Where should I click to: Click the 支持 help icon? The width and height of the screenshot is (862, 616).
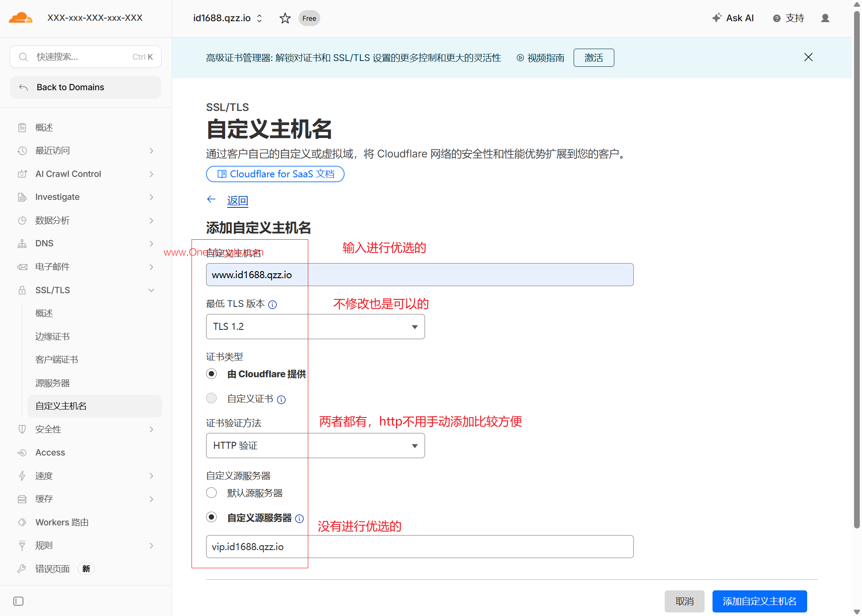(x=777, y=18)
